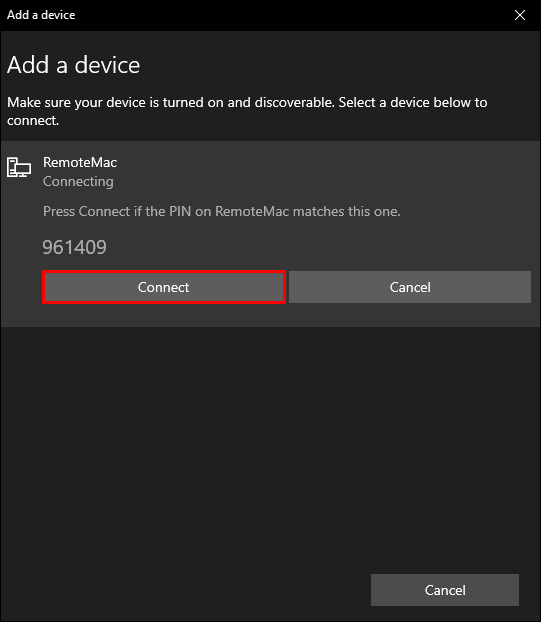Click empty space right of RemoteMac name
This screenshot has height=622, width=541.
(x=323, y=162)
